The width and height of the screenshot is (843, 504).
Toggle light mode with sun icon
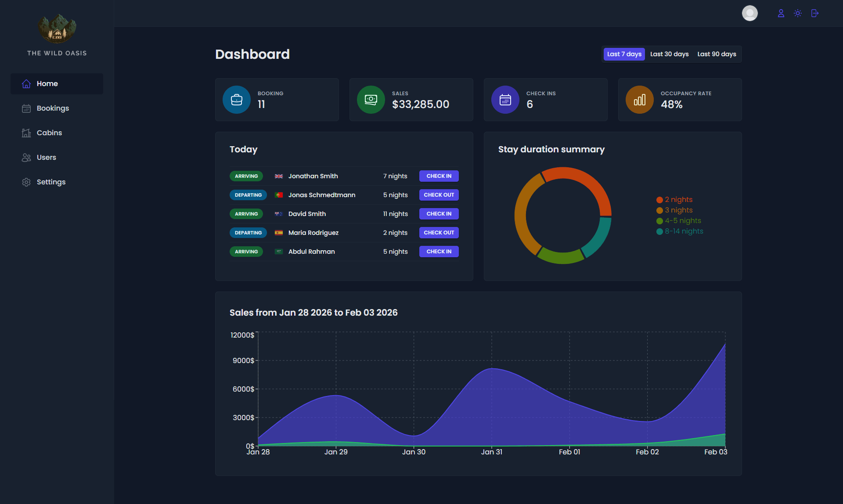click(x=798, y=13)
